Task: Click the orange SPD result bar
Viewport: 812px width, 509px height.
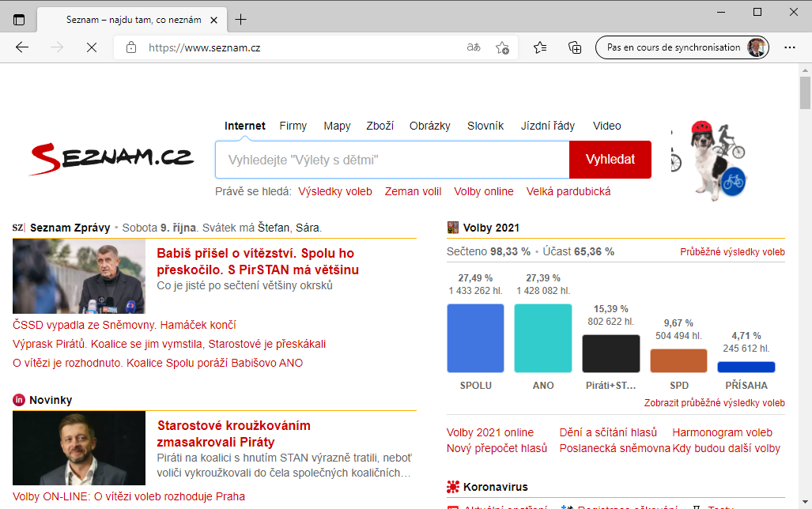Action: pos(678,360)
